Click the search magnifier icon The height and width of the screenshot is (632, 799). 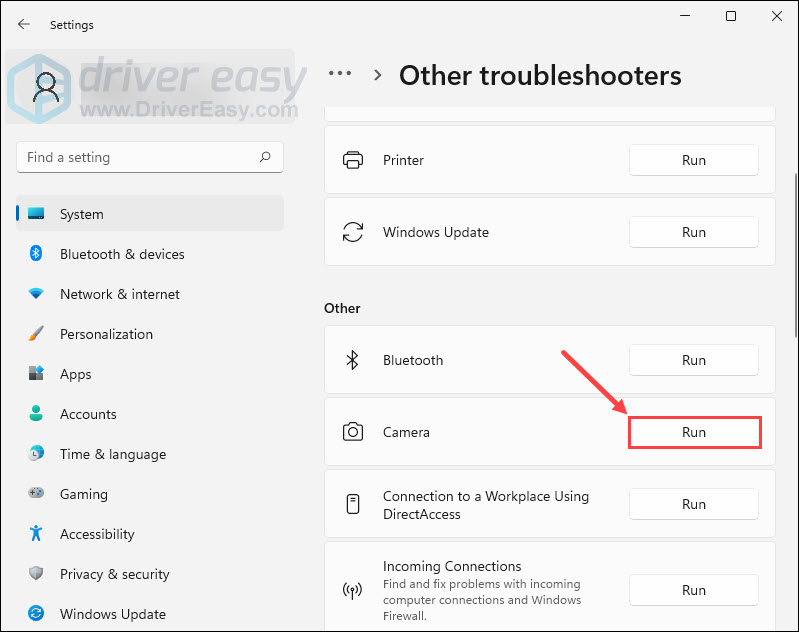click(x=265, y=157)
